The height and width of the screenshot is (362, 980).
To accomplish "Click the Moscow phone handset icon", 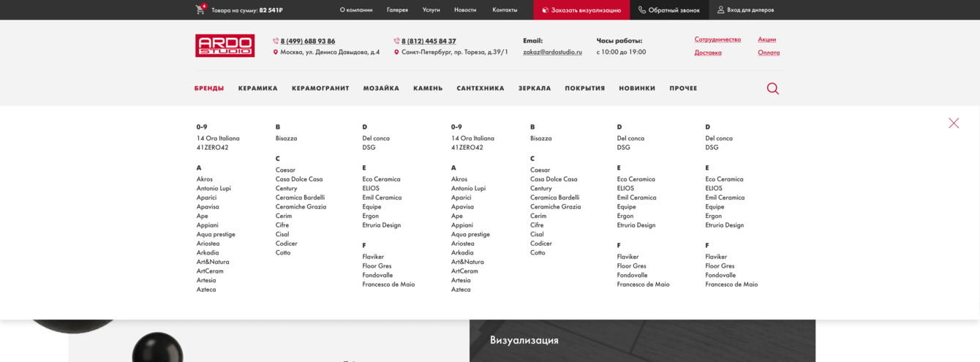I will pyautogui.click(x=276, y=41).
